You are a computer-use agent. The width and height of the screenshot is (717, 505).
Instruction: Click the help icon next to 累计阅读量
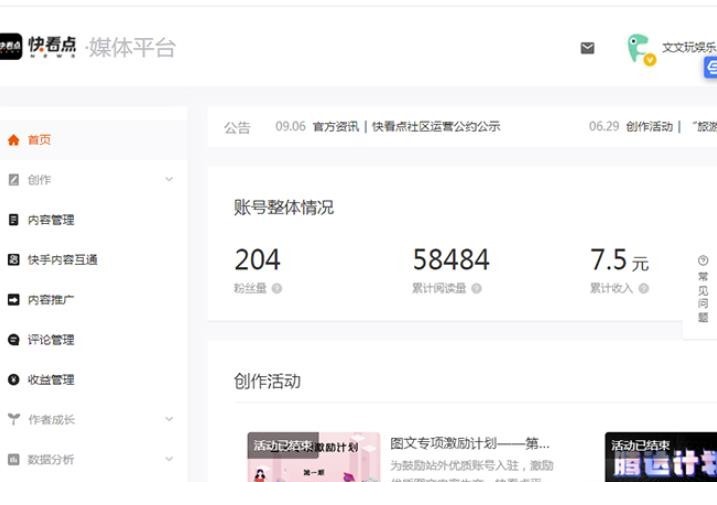(x=476, y=288)
